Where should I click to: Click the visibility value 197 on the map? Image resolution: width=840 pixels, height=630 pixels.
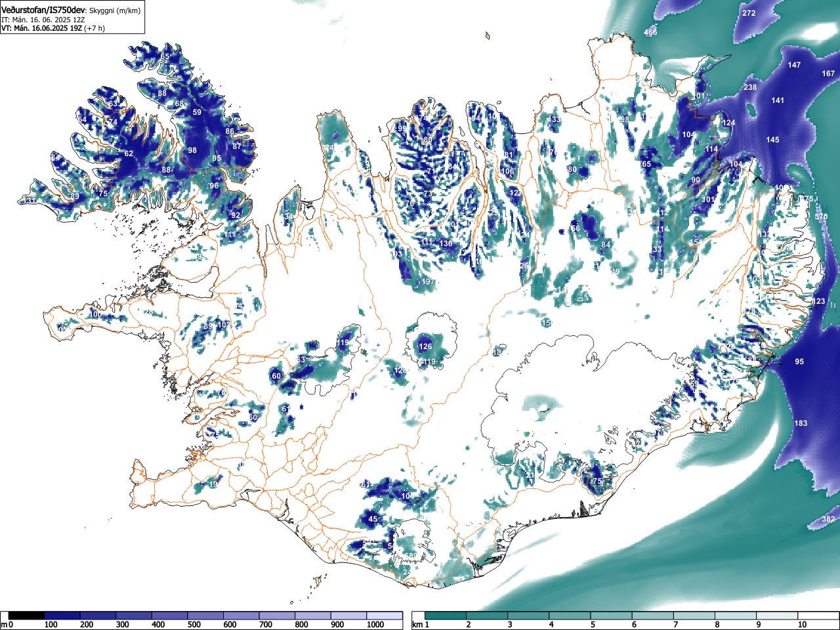click(x=428, y=282)
